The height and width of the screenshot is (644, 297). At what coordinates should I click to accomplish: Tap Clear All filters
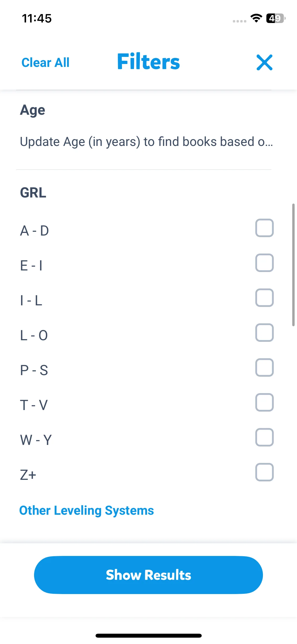(45, 63)
